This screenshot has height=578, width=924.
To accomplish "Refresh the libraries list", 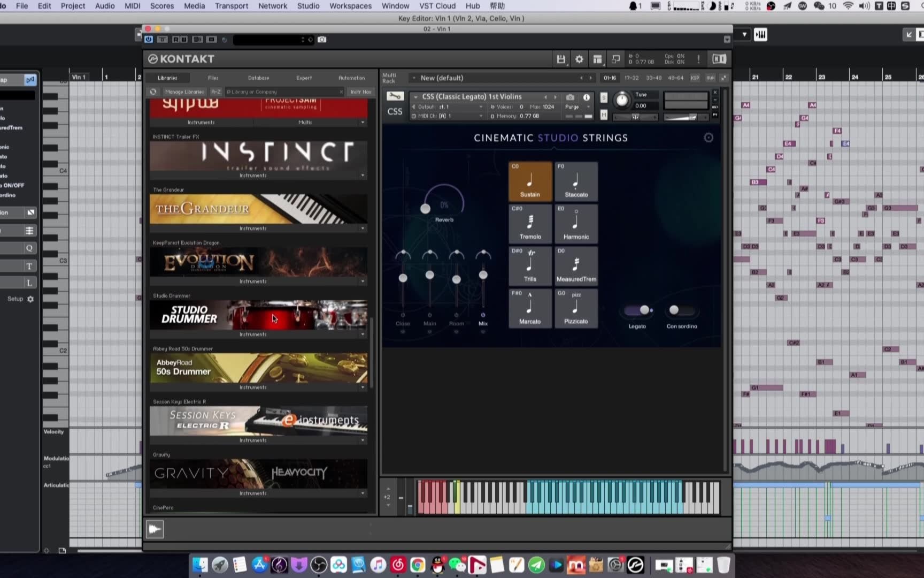I will (x=153, y=92).
